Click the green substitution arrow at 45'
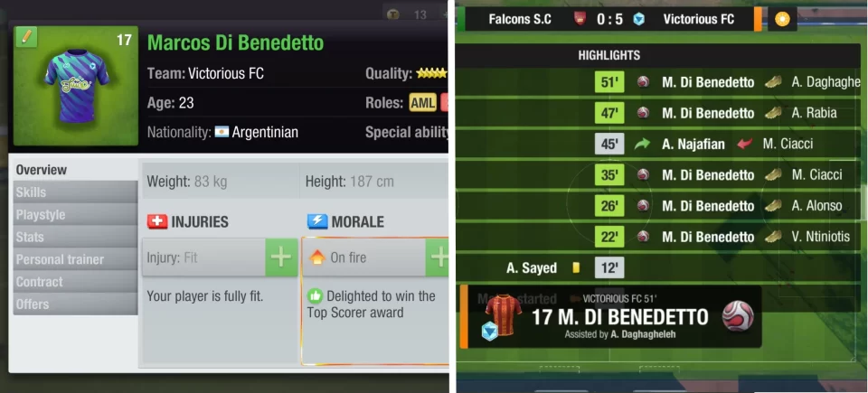The image size is (868, 393). tap(642, 144)
